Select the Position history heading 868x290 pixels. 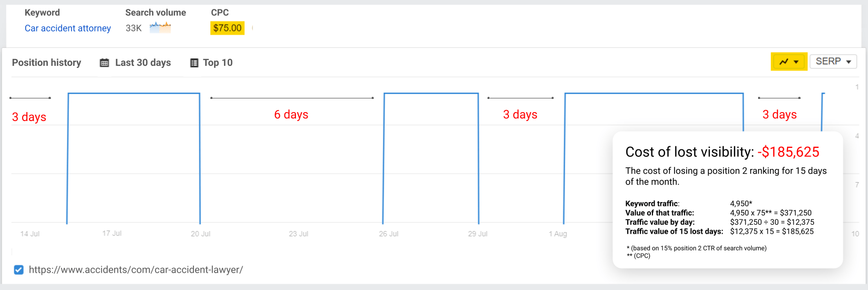click(46, 63)
